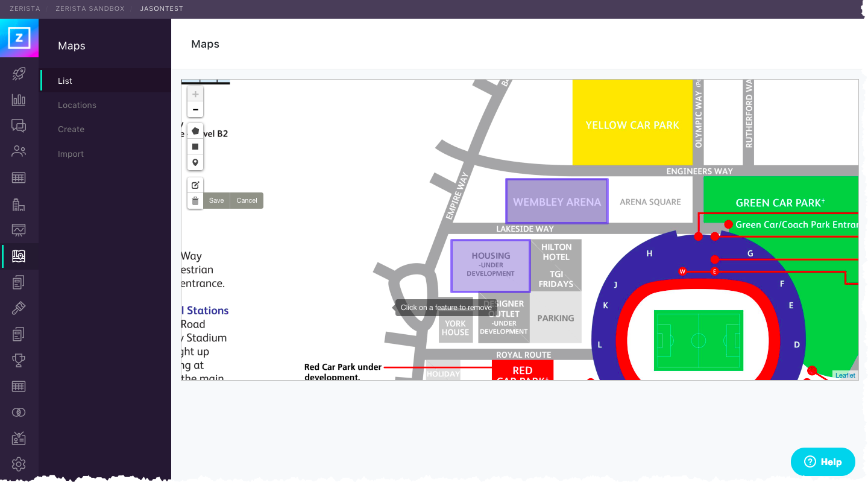
Task: Click the Royal Route road label
Action: [524, 355]
